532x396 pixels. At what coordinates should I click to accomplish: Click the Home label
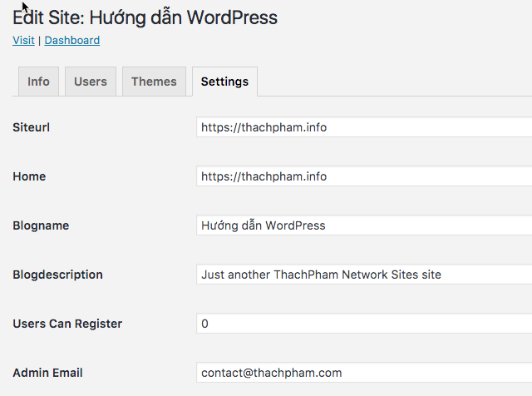click(x=29, y=176)
